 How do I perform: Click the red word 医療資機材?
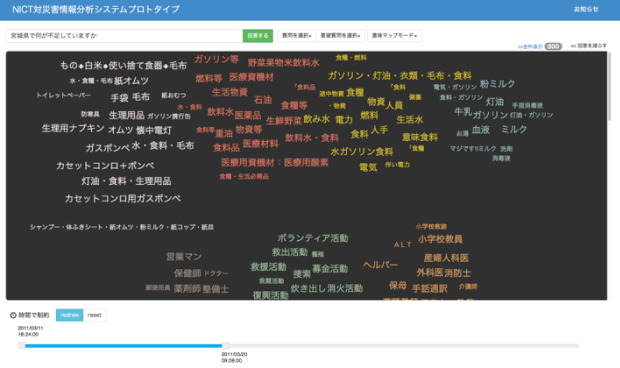(x=251, y=77)
